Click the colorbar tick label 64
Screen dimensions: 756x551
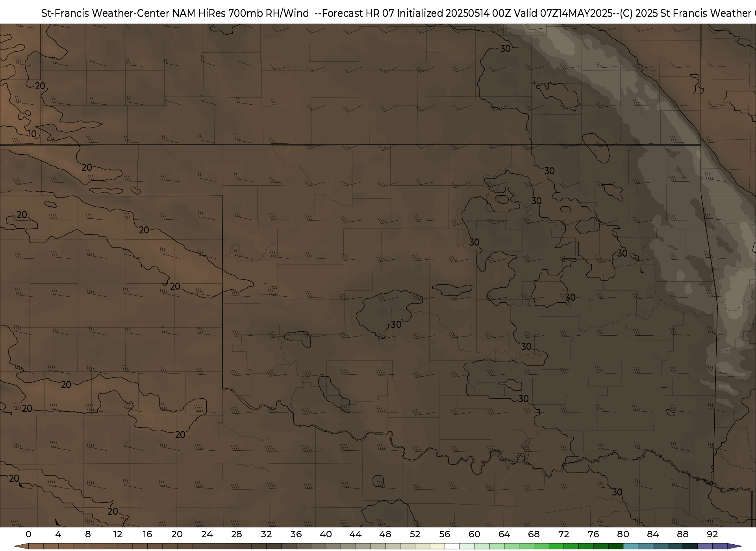pyautogui.click(x=504, y=534)
